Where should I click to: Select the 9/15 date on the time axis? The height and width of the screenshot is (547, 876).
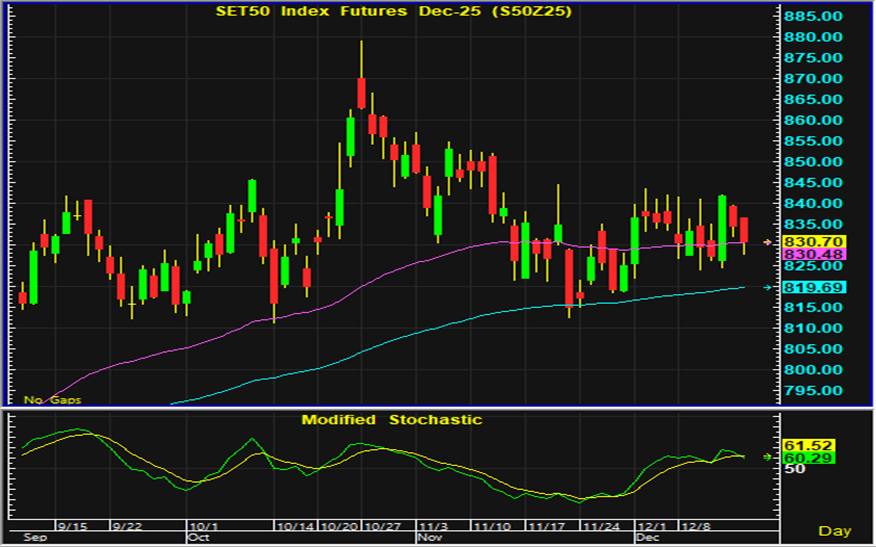tap(70, 524)
